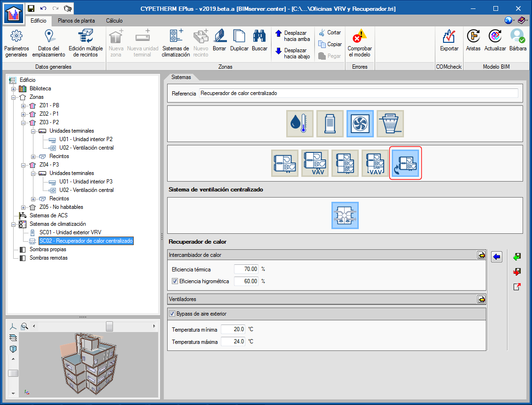Select the dual-duct VAV air handler icon
532x405 pixels.
375,163
